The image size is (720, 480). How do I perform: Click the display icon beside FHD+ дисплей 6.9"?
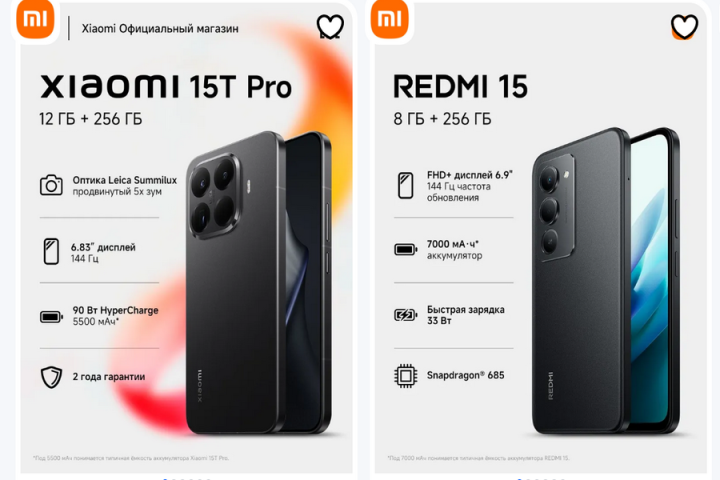click(x=405, y=186)
